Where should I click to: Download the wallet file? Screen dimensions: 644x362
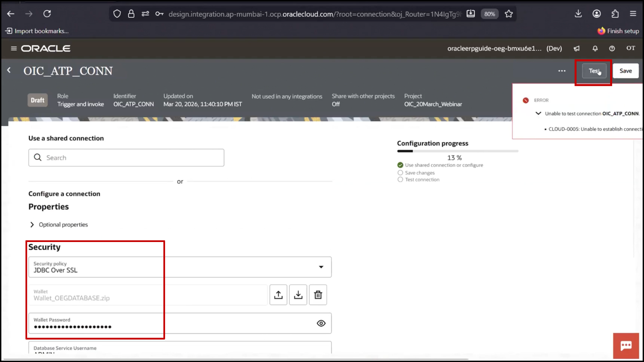click(x=298, y=295)
